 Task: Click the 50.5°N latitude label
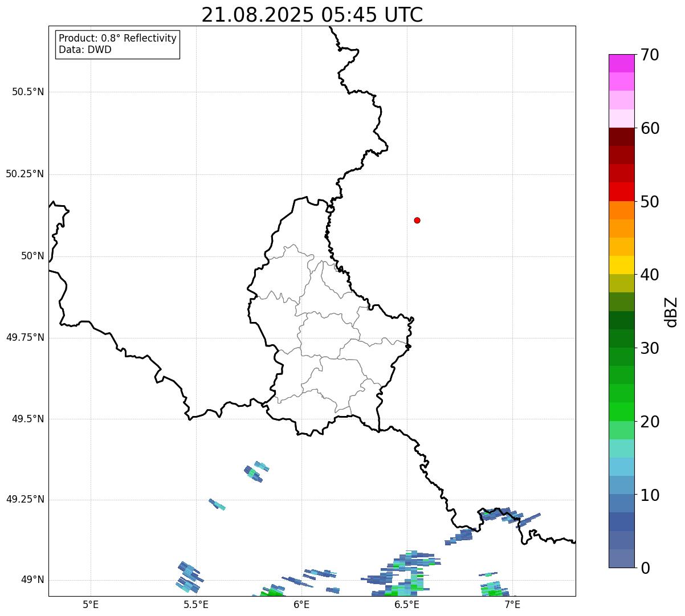28,92
